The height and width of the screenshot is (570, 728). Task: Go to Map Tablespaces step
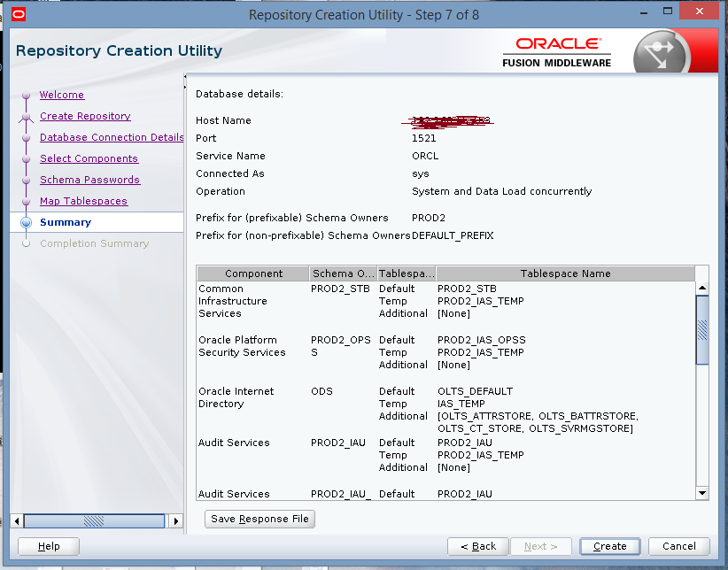coord(83,201)
